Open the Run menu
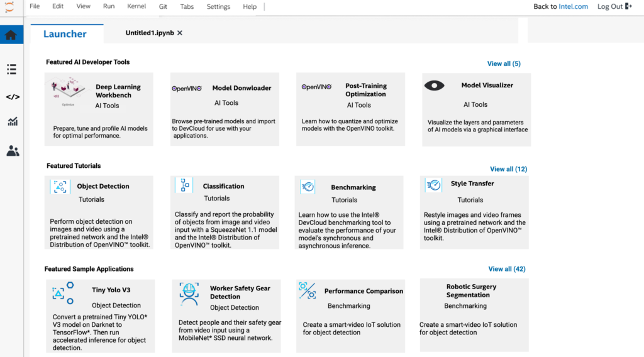Image resolution: width=644 pixels, height=357 pixels. tap(109, 6)
